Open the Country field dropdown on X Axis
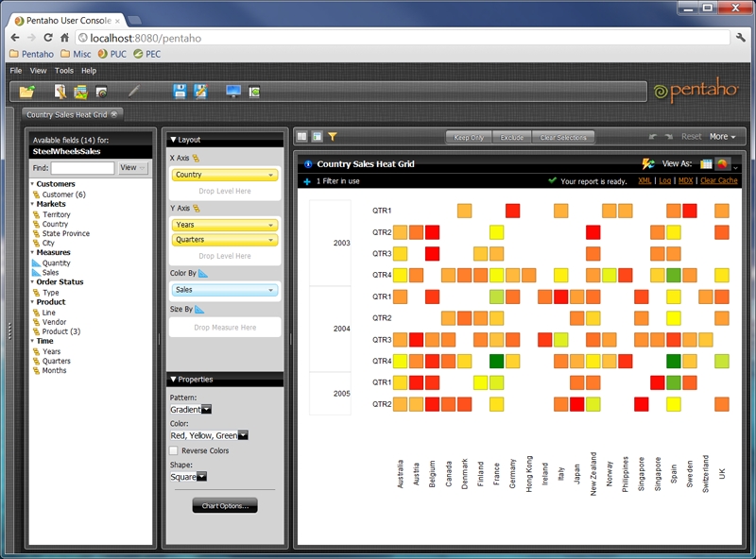The image size is (756, 559). [x=270, y=175]
